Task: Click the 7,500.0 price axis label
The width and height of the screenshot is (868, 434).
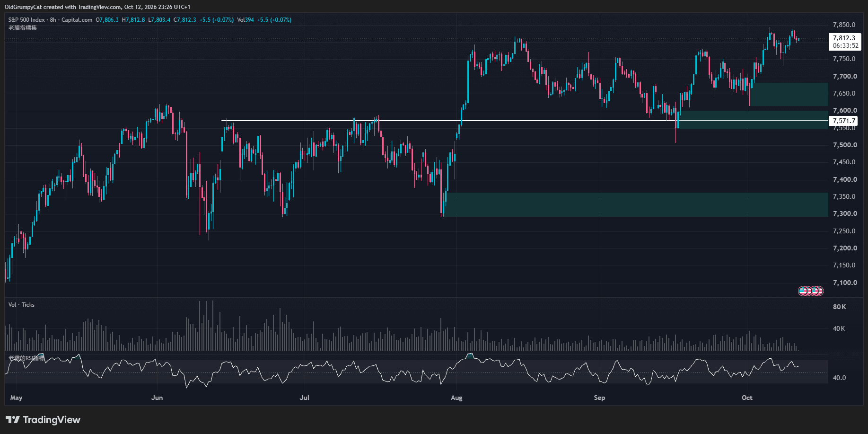Action: [845, 145]
